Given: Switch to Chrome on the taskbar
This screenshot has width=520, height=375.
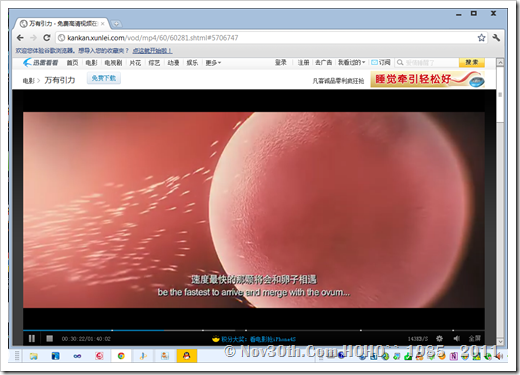Looking at the screenshot, I should click(x=121, y=356).
